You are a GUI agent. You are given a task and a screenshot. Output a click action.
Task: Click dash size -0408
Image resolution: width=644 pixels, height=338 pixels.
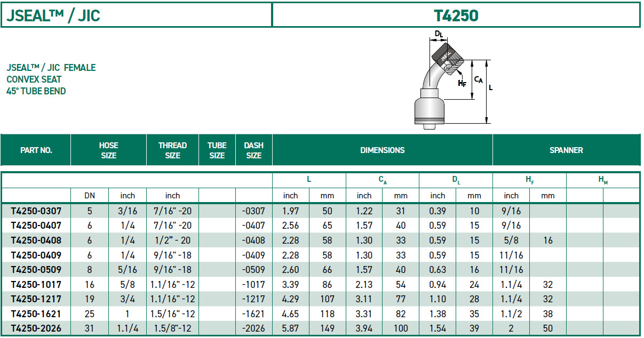tap(253, 240)
